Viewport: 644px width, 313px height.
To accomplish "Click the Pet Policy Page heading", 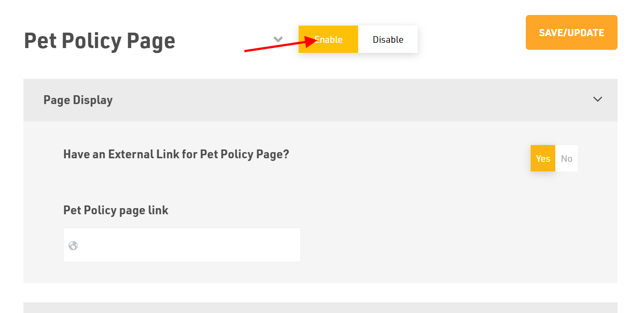I will (100, 41).
